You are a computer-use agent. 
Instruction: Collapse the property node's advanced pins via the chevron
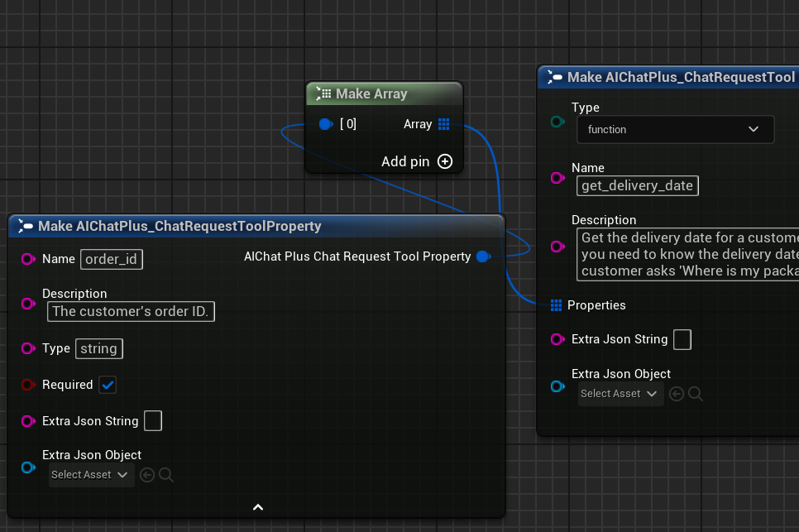click(257, 506)
